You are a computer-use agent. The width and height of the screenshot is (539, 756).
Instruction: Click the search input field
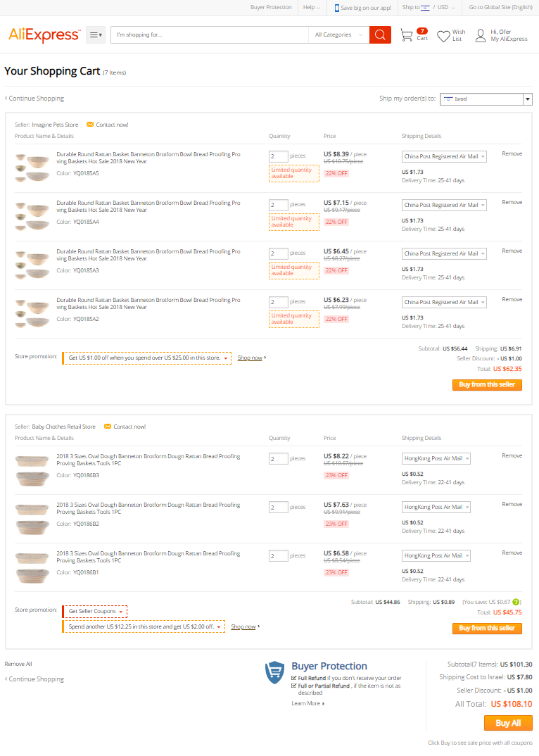click(210, 34)
